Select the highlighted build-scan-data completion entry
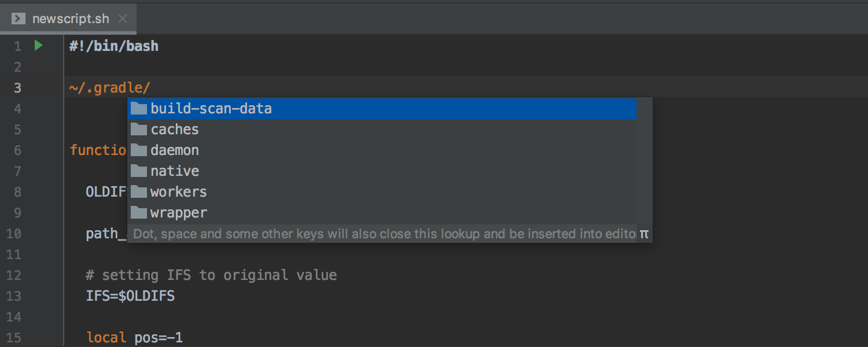Screen dimensions: 868x347 tap(211, 108)
